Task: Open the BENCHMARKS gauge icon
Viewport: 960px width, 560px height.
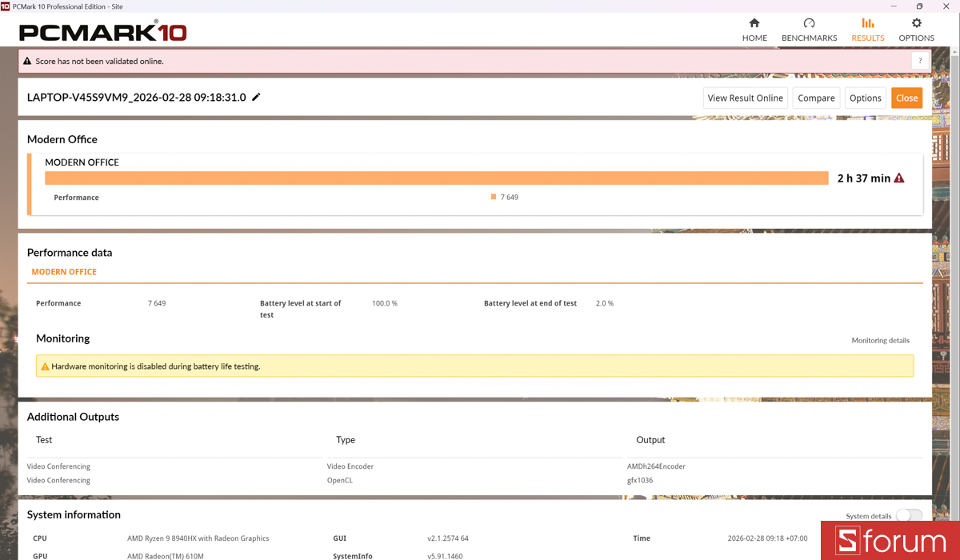Action: 809,23
